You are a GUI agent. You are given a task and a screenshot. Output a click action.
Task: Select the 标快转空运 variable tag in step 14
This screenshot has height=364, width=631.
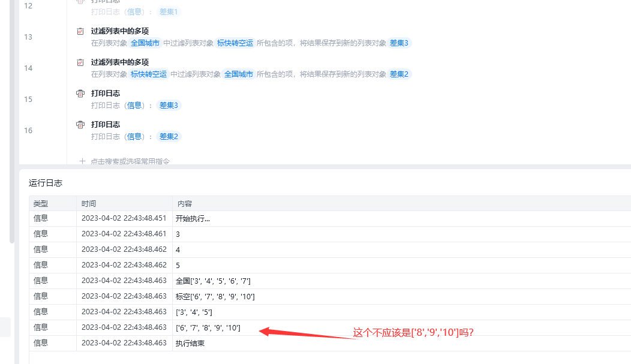pyautogui.click(x=149, y=74)
